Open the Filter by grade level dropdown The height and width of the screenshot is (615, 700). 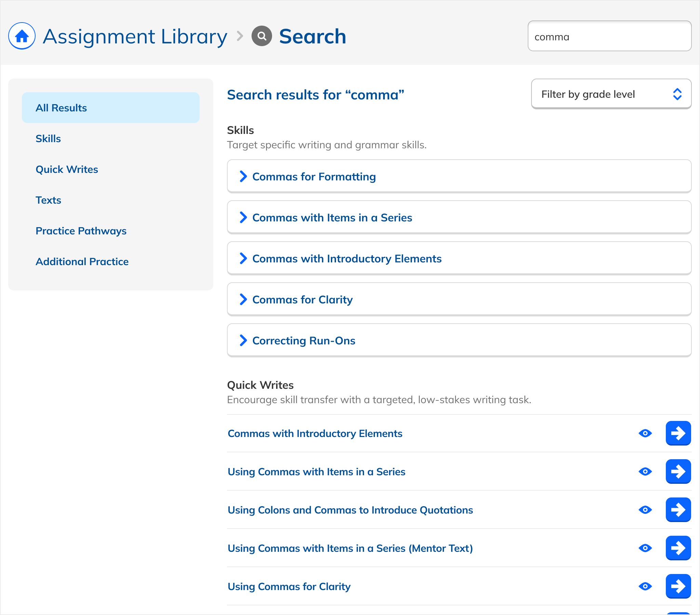click(610, 94)
